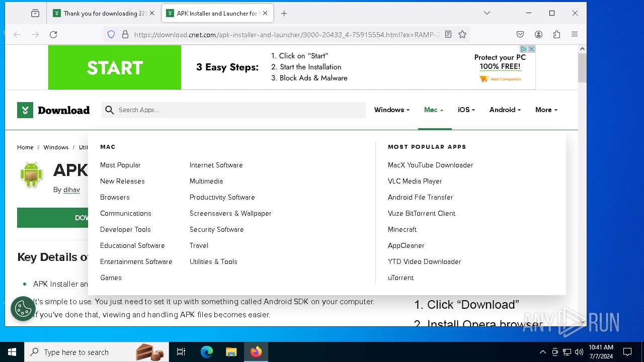Open MacX YouTube Downloader link
This screenshot has height=362, width=644.
pos(431,165)
